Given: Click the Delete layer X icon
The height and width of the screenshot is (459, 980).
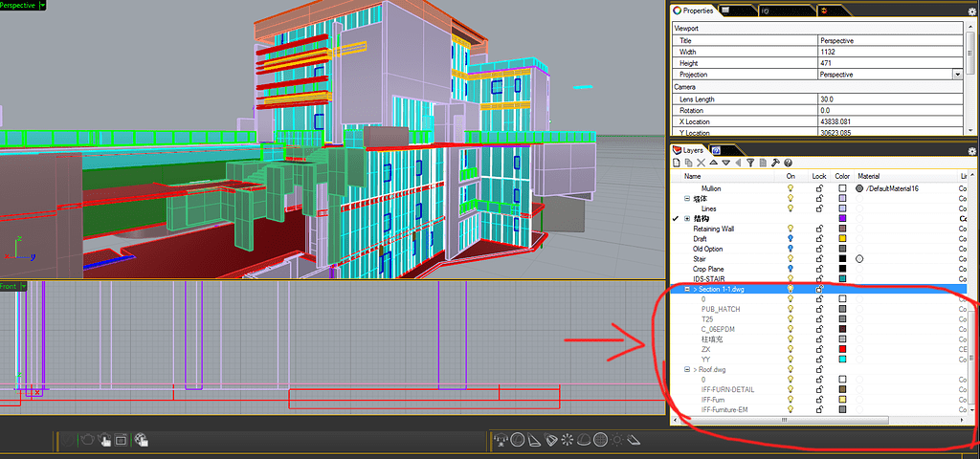Looking at the screenshot, I should [701, 164].
